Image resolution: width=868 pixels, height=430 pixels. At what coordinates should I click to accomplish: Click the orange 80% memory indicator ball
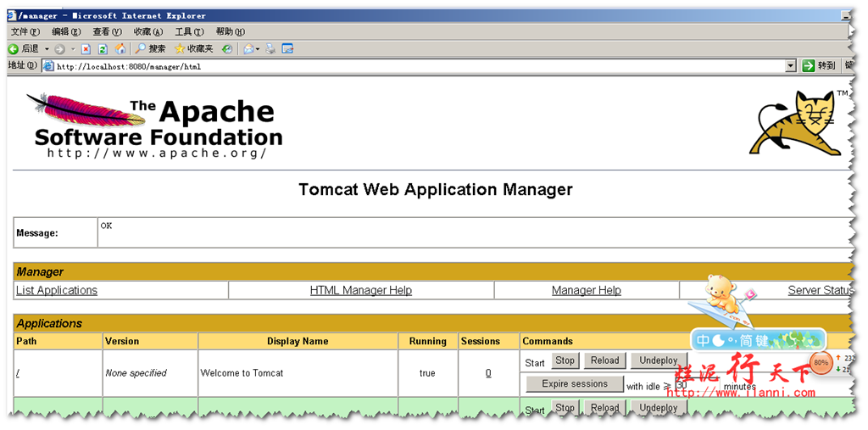click(821, 362)
